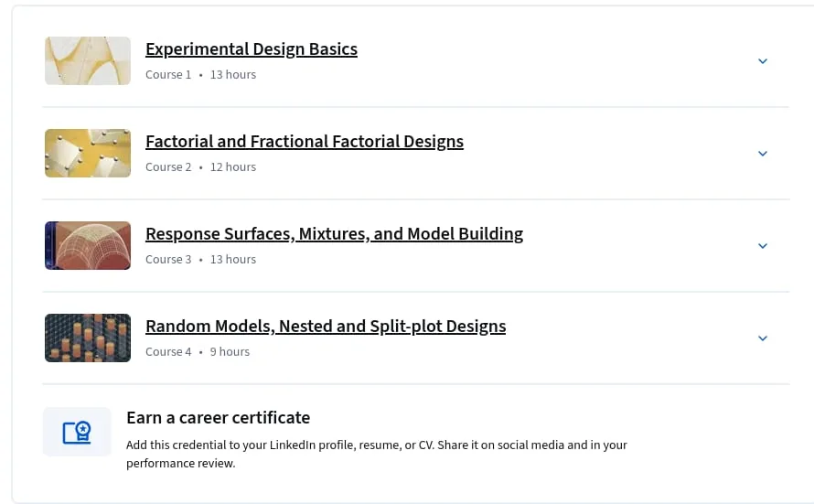The image size is (814, 504).
Task: Expand the Random Models course chevron
Action: (x=763, y=338)
